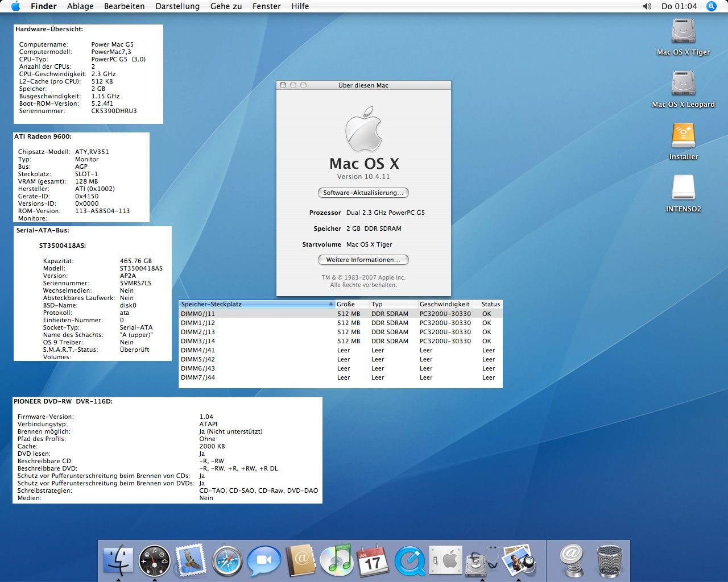Launch Safari compass icon in Dock
Image resolution: width=728 pixels, height=582 pixels.
tap(227, 560)
